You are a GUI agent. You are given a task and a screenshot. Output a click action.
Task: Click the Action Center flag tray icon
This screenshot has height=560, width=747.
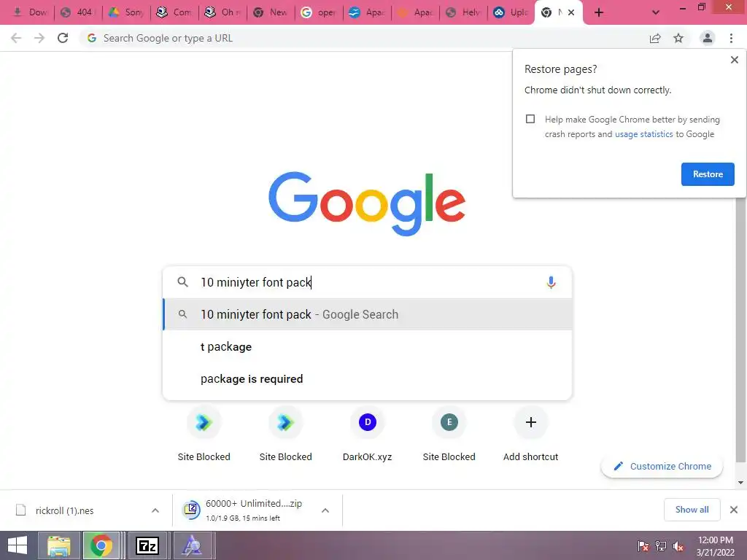pyautogui.click(x=643, y=546)
